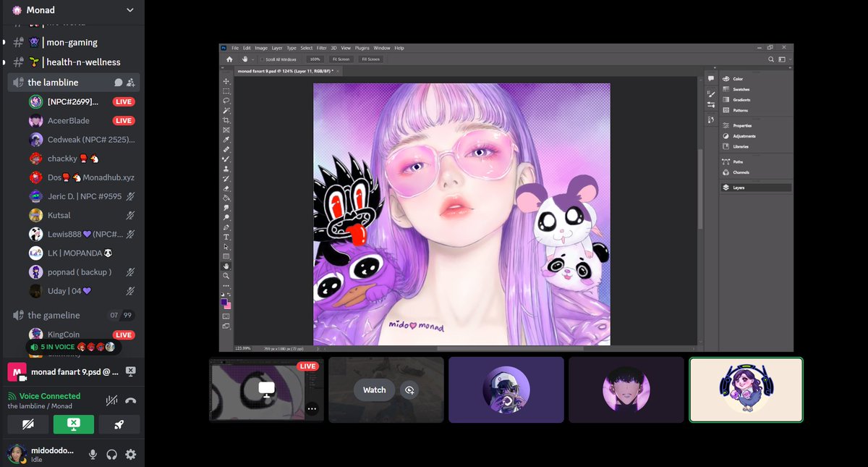Select the Eyedropper tool
868x467 pixels.
click(x=226, y=139)
